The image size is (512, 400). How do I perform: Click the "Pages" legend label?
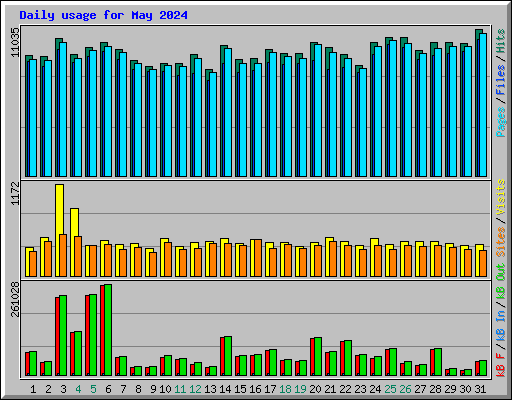pyautogui.click(x=501, y=122)
